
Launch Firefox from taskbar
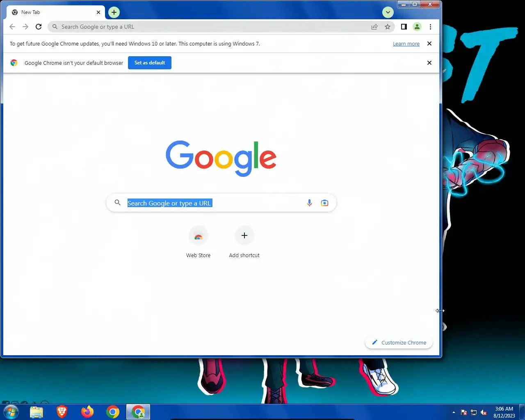point(87,412)
